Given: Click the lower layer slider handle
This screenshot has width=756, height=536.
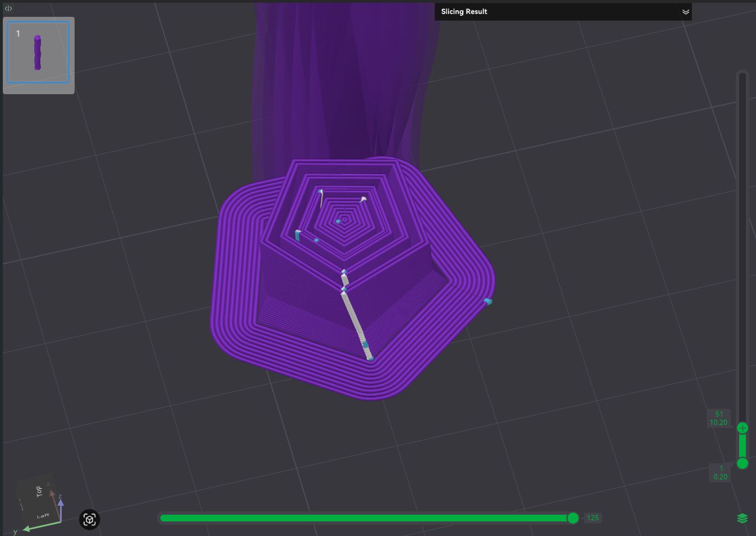Looking at the screenshot, I should tap(743, 463).
